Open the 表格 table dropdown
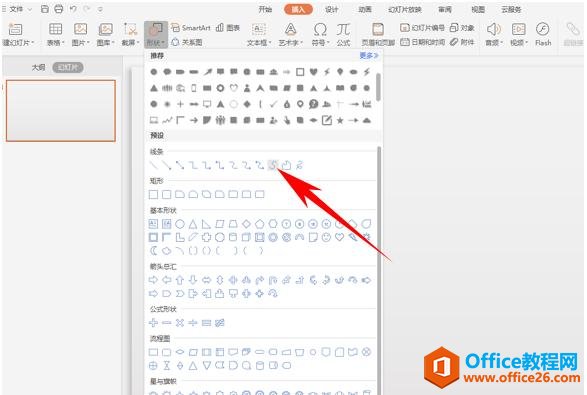587x395 pixels. click(x=55, y=34)
